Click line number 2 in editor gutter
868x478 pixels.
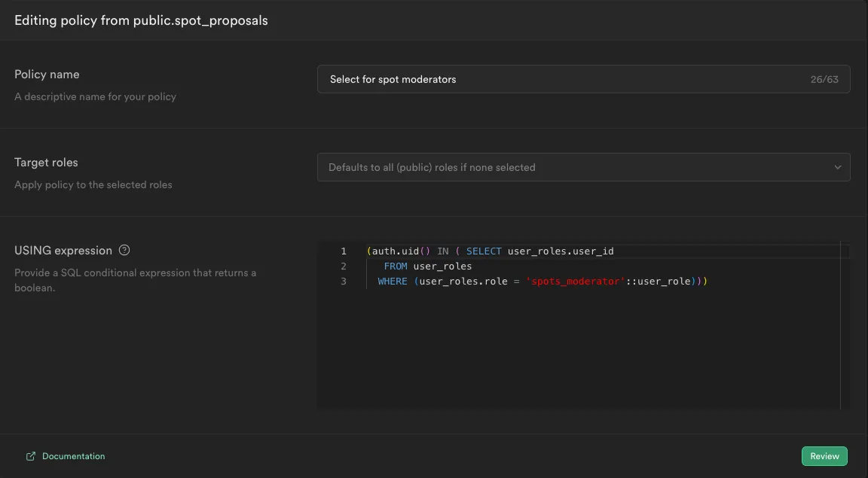[344, 266]
